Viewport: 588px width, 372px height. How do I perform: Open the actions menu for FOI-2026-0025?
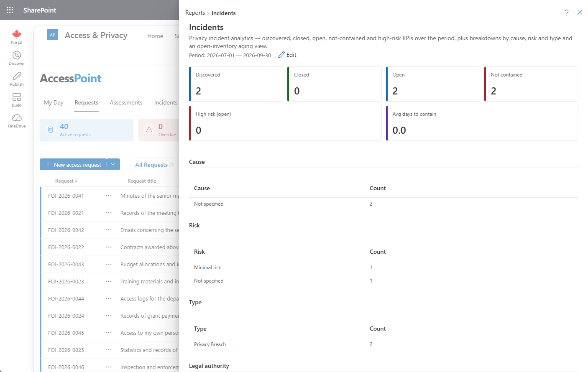(109, 350)
